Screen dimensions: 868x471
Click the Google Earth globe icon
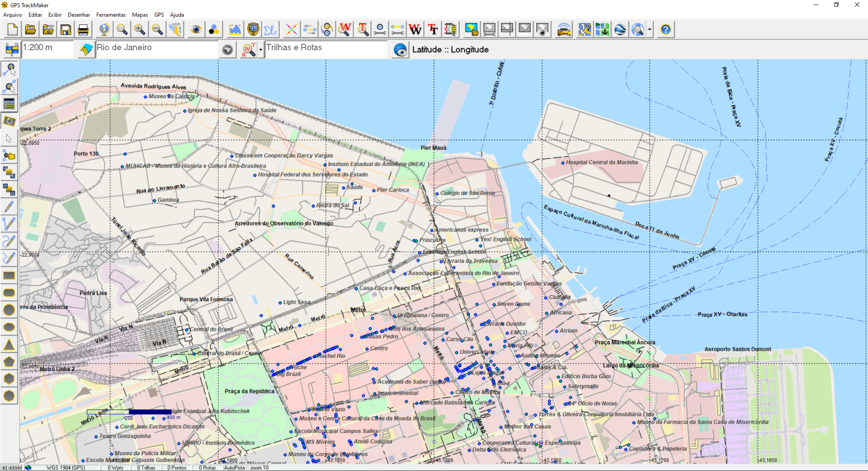click(x=620, y=29)
